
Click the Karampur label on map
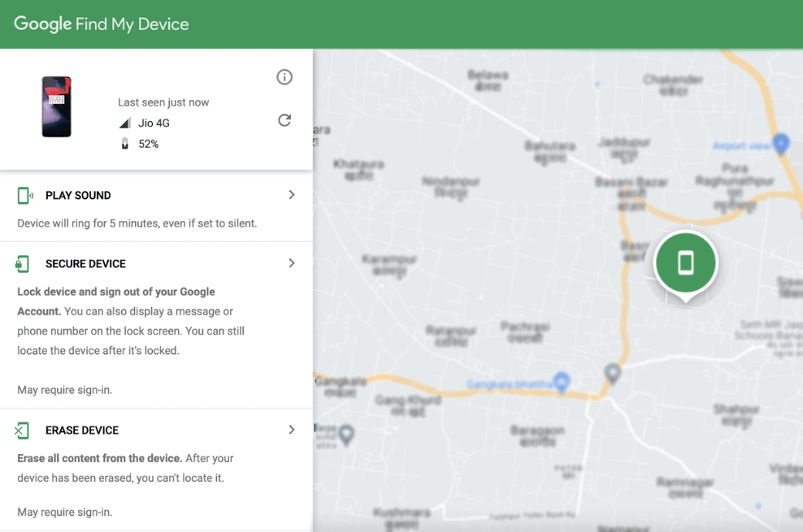coord(390,265)
